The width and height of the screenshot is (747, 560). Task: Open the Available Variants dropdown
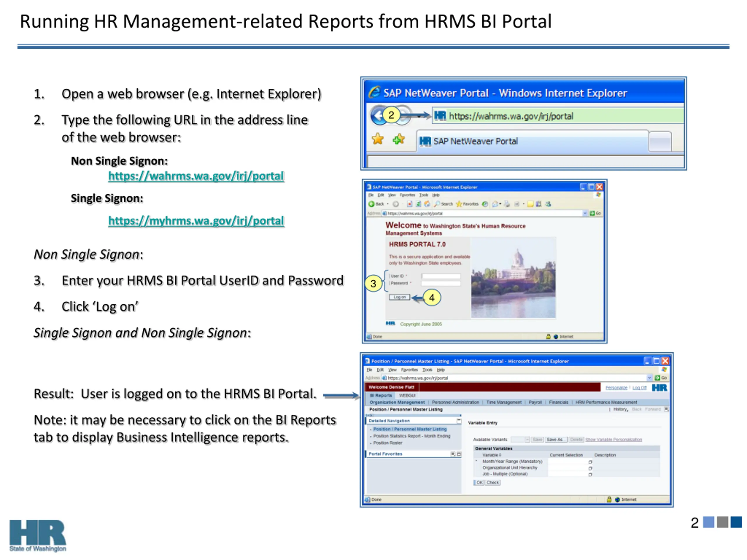(x=520, y=440)
